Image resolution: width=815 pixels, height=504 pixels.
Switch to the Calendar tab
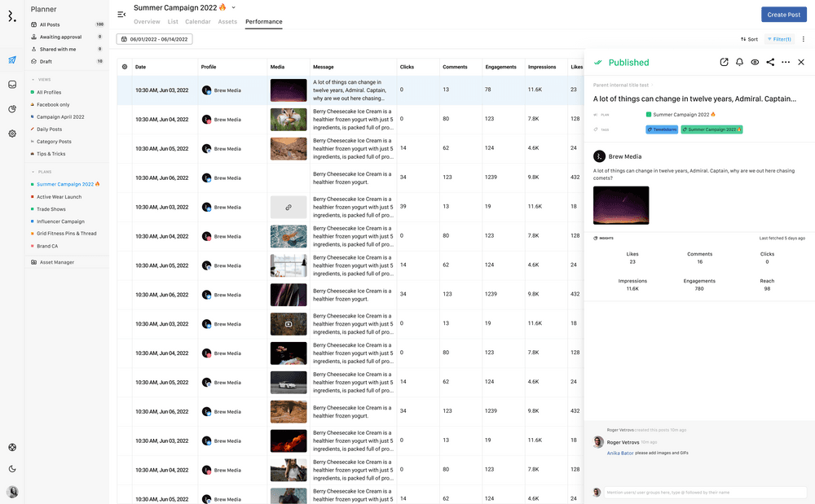tap(197, 22)
